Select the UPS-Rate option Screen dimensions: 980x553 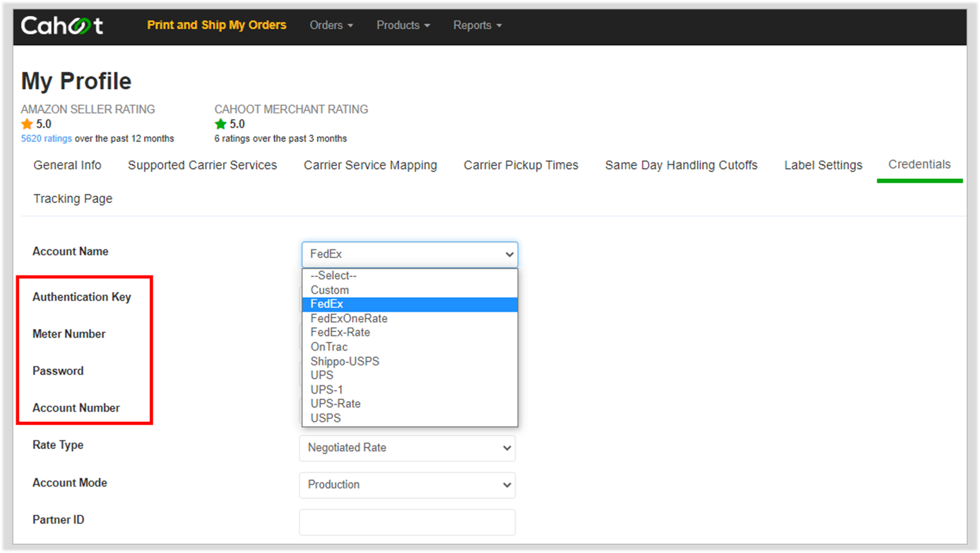tap(410, 404)
